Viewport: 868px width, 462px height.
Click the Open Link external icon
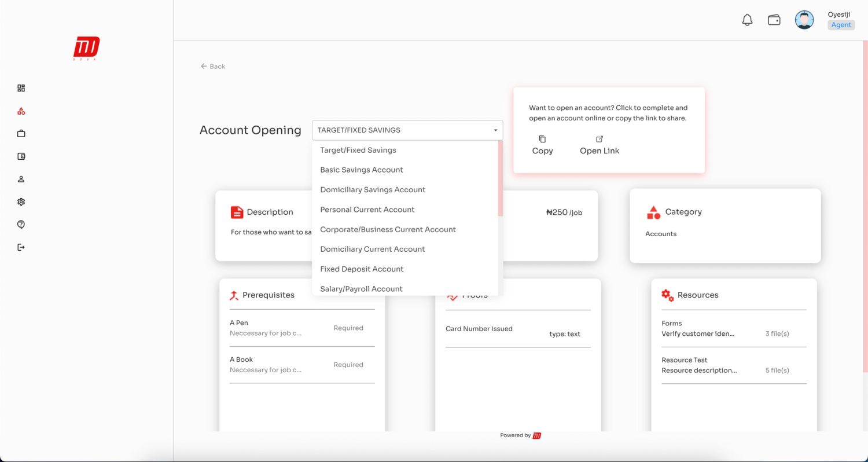pyautogui.click(x=599, y=139)
